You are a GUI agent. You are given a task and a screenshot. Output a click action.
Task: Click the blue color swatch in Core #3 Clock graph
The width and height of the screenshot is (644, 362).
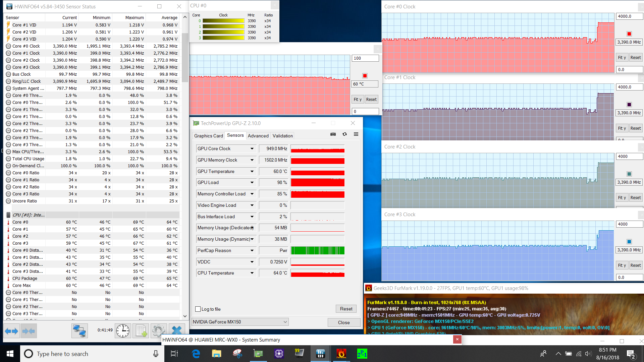pyautogui.click(x=629, y=241)
